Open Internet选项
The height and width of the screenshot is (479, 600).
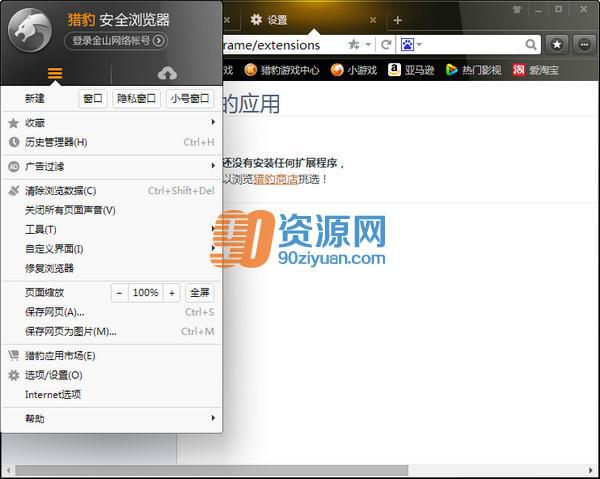(x=111, y=394)
